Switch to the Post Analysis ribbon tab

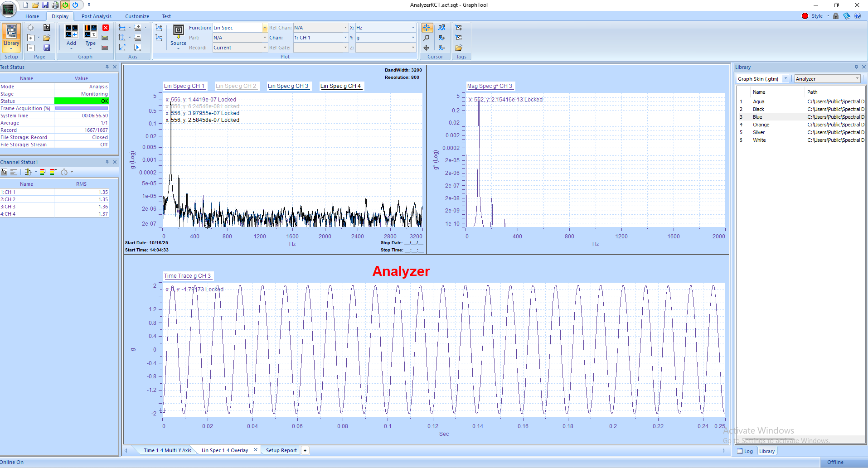(96, 16)
